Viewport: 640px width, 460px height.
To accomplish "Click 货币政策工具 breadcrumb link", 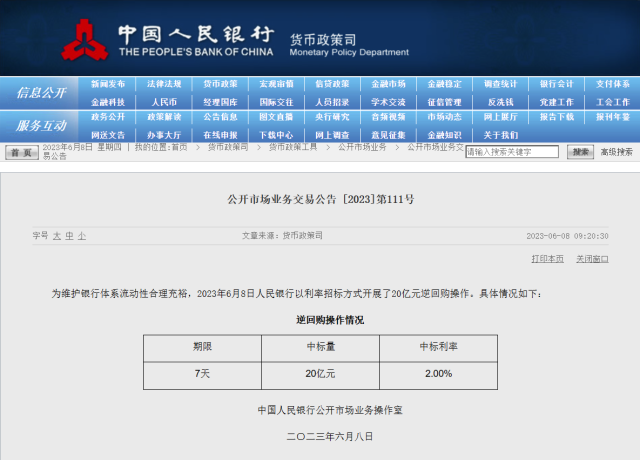I will [x=293, y=147].
